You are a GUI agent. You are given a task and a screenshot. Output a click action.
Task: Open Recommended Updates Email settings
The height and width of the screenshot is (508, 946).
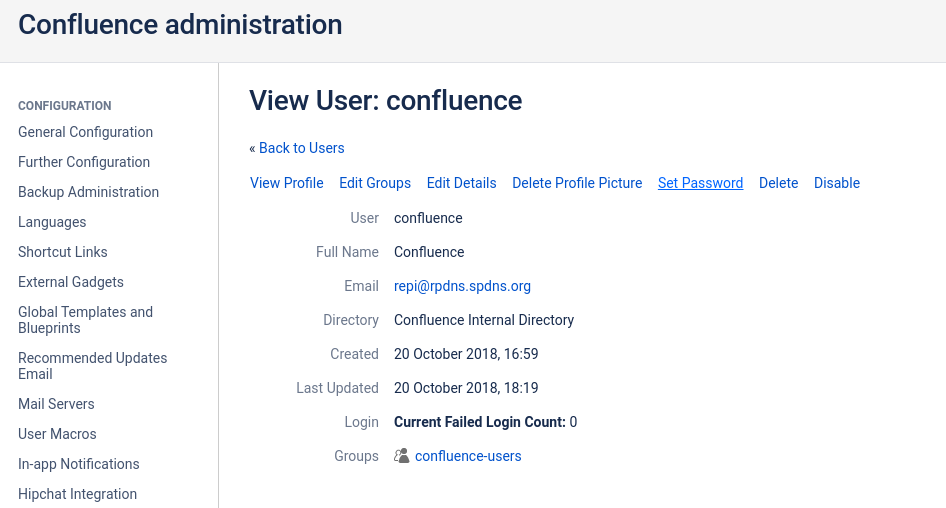92,366
